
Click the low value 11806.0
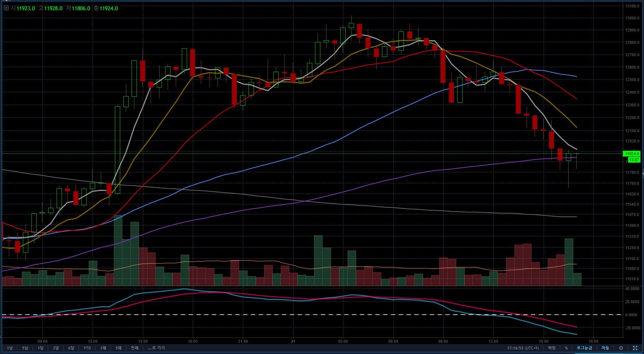coord(81,8)
